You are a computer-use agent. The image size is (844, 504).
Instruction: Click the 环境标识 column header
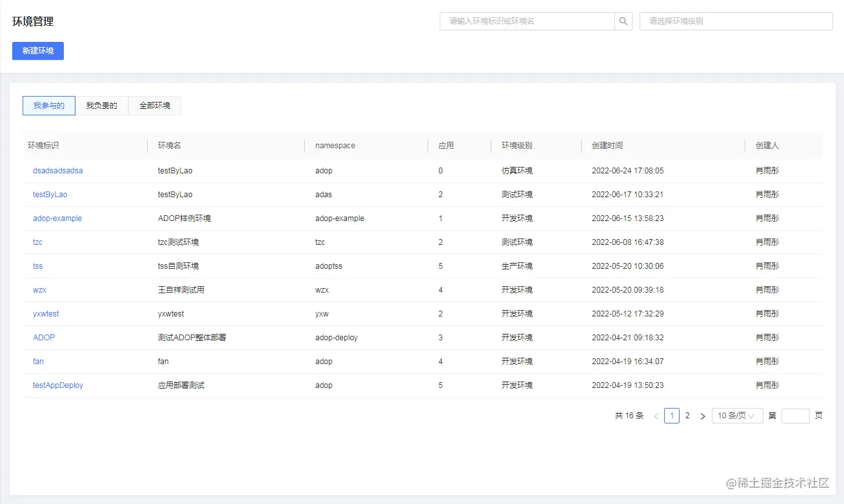[43, 146]
